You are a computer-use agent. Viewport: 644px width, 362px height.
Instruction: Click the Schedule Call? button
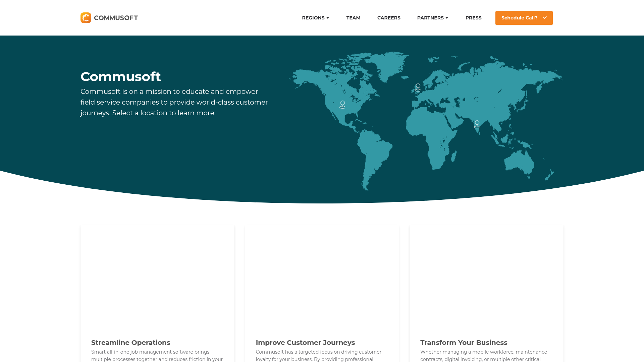coord(519,18)
